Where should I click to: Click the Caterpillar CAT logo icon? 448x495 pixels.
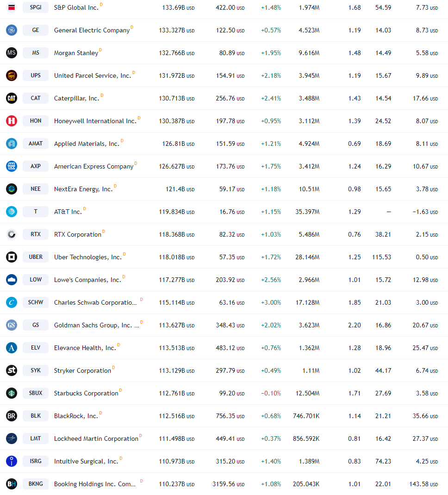click(x=12, y=98)
